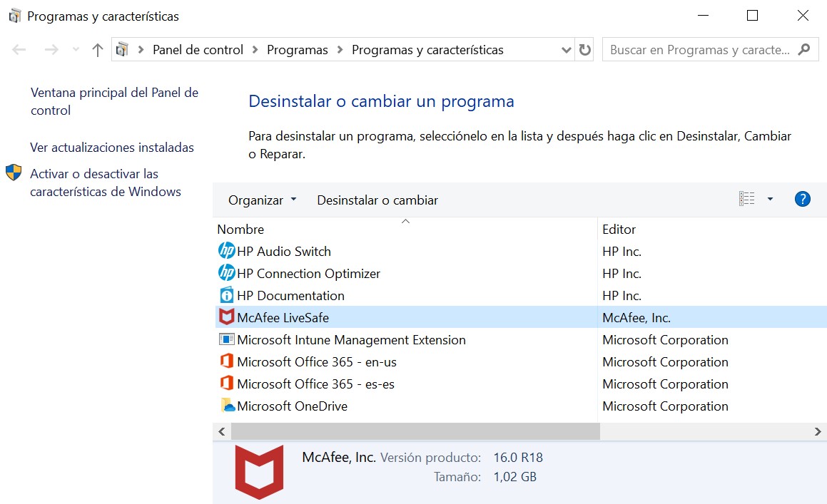Select the McAfee LiveSafe entry

[521, 317]
